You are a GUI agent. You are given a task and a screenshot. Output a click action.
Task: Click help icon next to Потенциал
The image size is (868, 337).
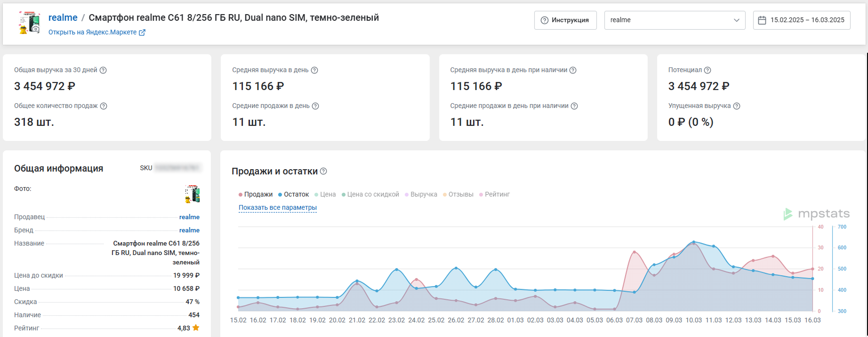tap(707, 70)
